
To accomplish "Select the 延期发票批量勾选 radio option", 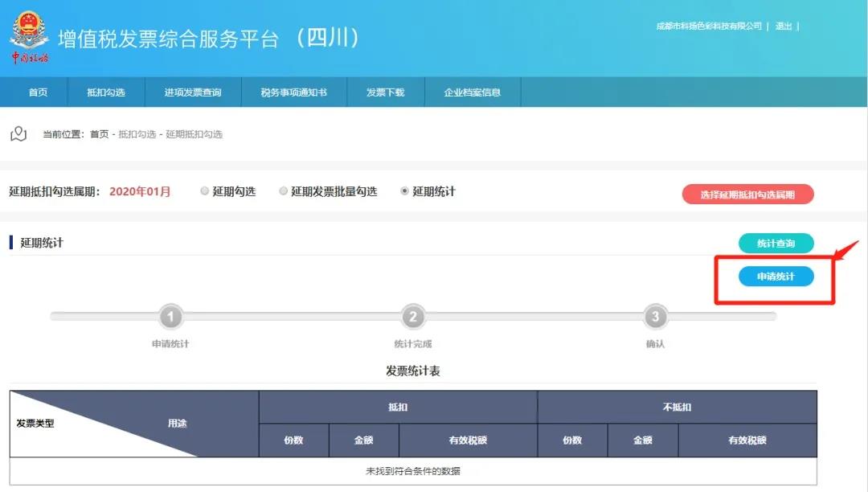I will coord(283,191).
